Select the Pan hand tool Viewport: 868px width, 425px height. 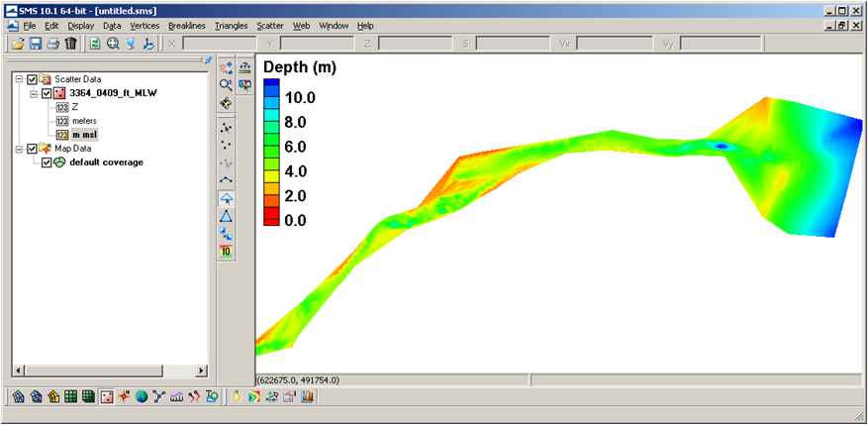tap(226, 67)
